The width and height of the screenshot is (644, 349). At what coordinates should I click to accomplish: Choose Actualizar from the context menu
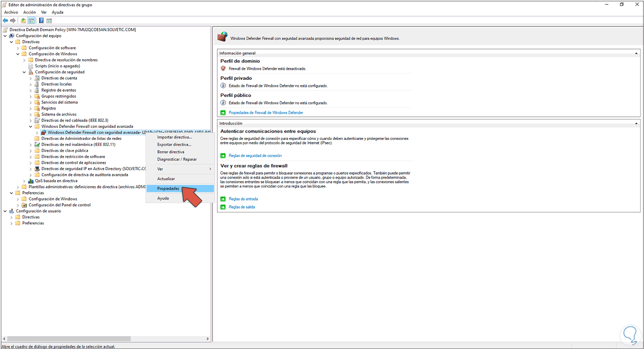pyautogui.click(x=180, y=179)
